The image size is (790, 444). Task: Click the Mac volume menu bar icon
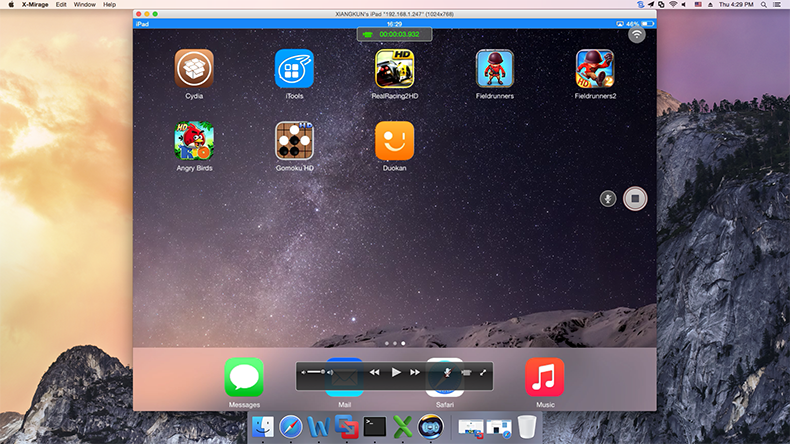point(684,5)
